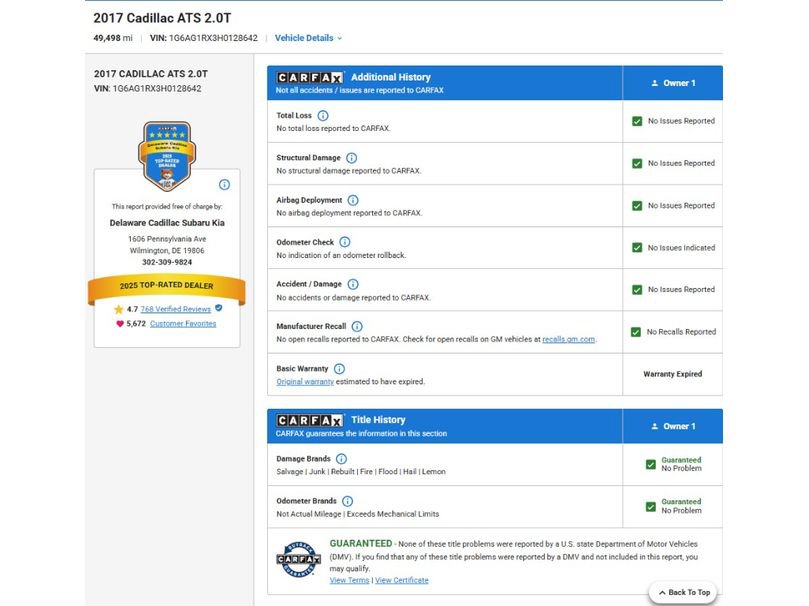Click verified reviews shield icon
Image resolution: width=809 pixels, height=606 pixels.
219,308
